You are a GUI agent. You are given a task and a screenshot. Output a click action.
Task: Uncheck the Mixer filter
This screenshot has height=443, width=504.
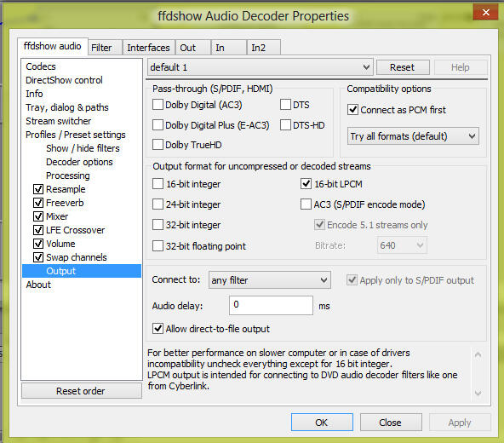pos(38,216)
